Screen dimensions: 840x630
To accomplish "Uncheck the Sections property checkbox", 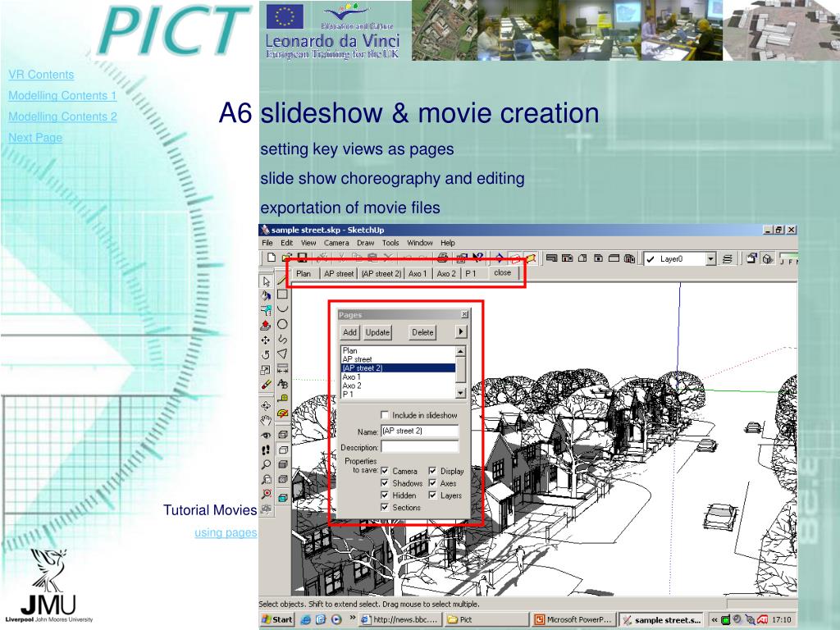I will point(385,507).
